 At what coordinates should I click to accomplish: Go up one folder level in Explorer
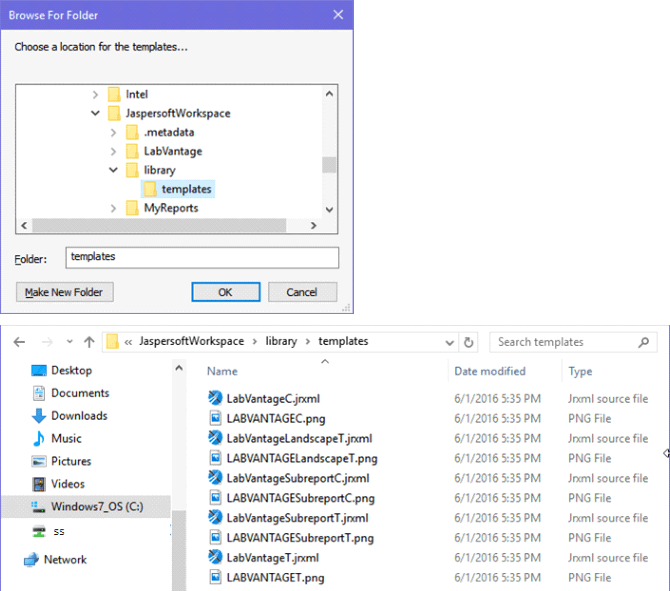[x=89, y=342]
